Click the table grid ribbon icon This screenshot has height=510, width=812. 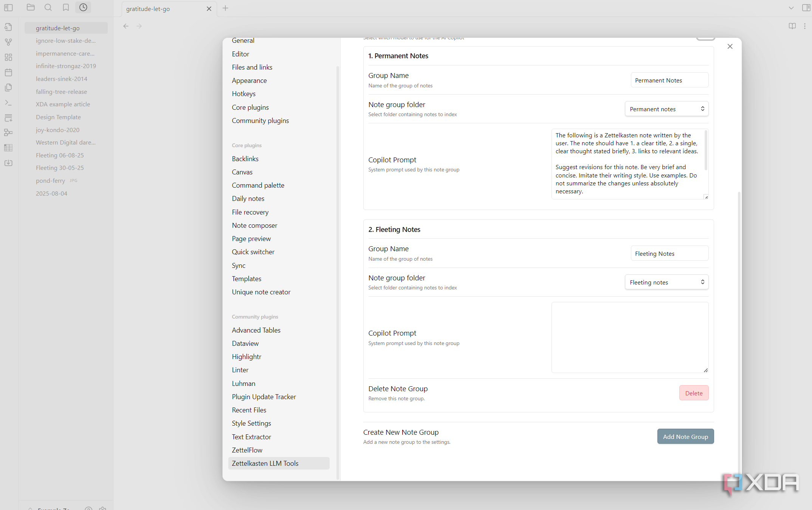tap(8, 148)
